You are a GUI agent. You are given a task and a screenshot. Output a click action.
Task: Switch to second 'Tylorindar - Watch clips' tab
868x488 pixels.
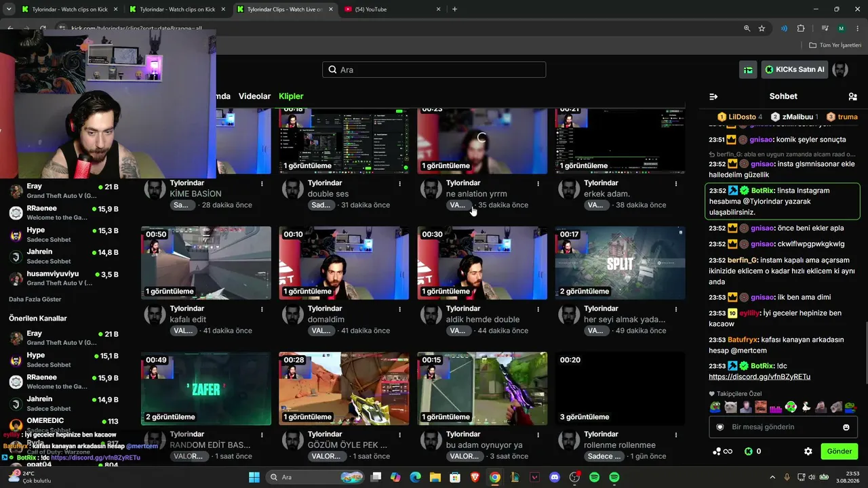click(x=178, y=9)
